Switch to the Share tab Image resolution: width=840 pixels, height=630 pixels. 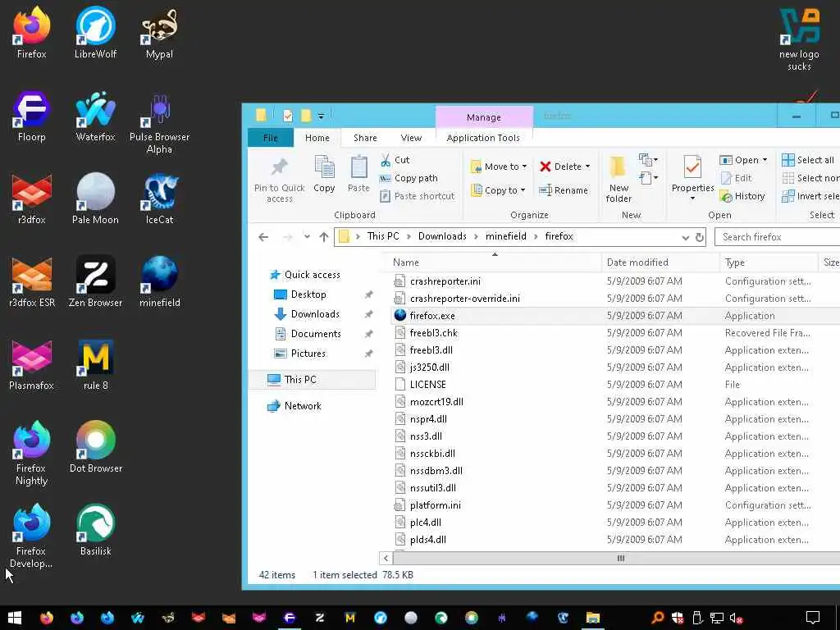click(365, 138)
